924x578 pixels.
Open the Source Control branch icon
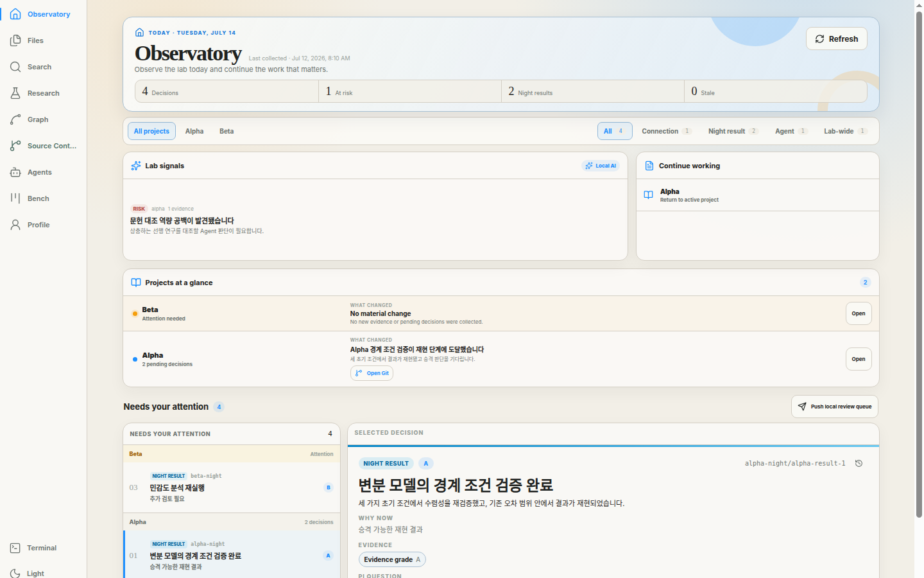coord(15,146)
